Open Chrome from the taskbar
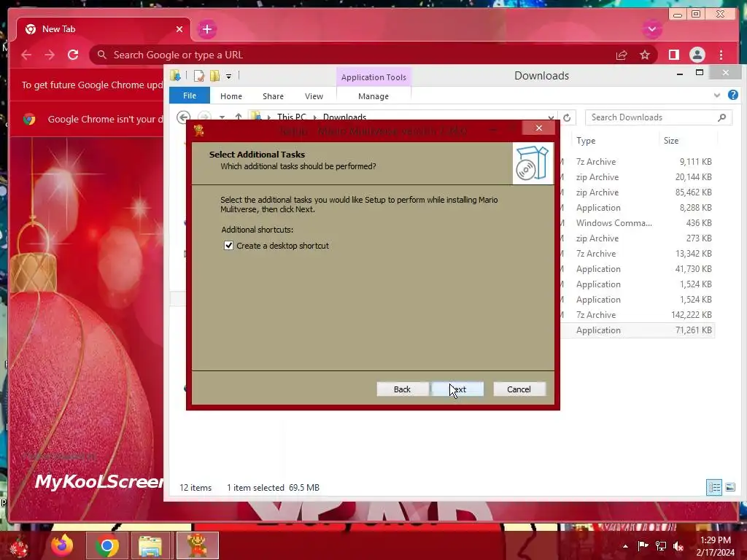This screenshot has width=747, height=560. pyautogui.click(x=107, y=545)
